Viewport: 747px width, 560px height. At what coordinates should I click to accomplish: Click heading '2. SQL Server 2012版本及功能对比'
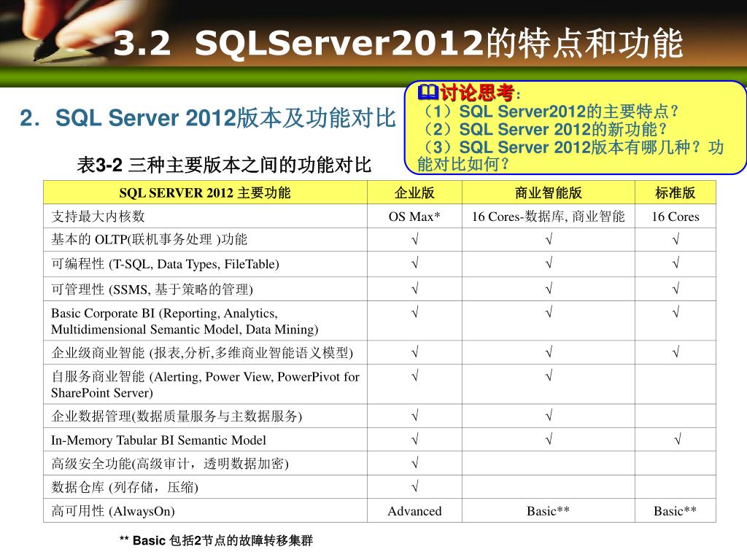[x=208, y=118]
